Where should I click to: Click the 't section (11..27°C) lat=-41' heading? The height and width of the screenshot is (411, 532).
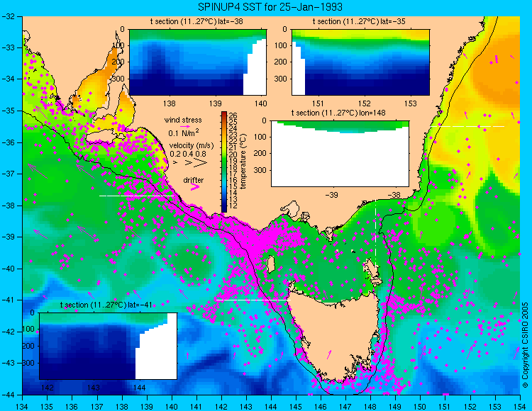click(106, 305)
